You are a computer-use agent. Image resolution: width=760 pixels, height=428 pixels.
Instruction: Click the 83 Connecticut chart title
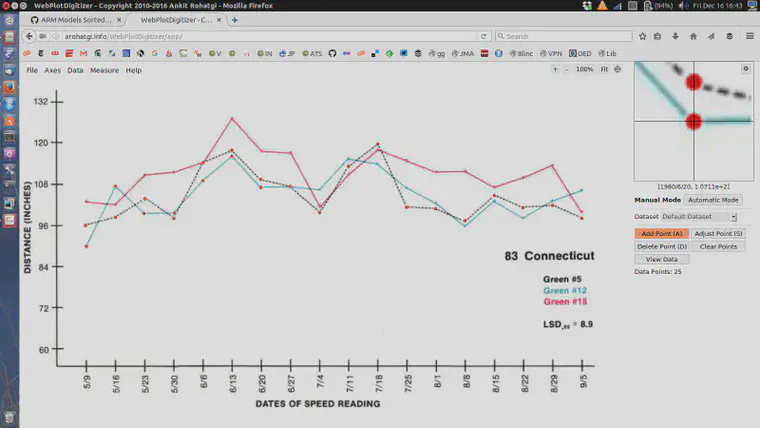click(x=549, y=256)
